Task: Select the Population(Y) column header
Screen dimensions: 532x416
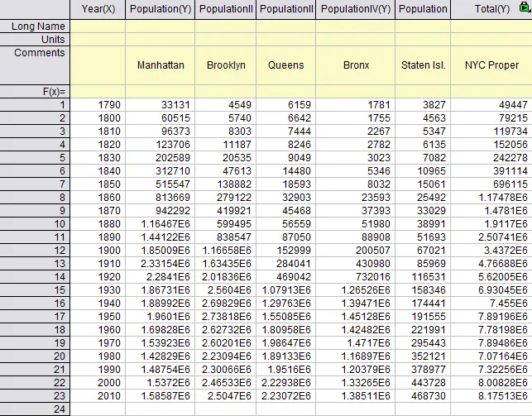Action: (161, 9)
